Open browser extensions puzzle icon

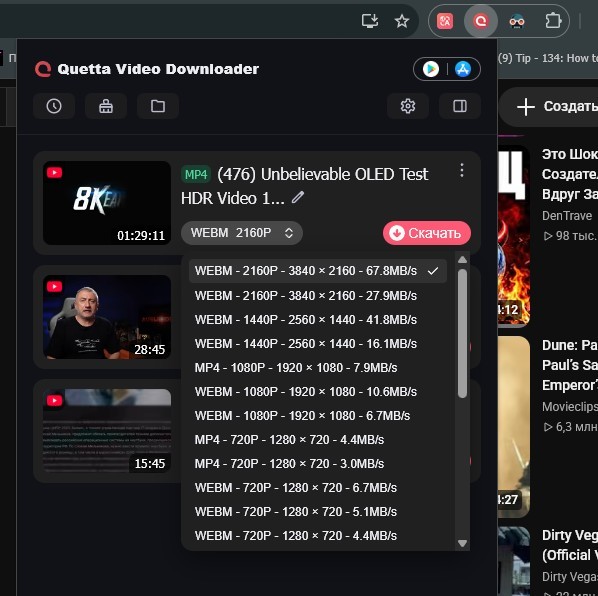click(553, 21)
